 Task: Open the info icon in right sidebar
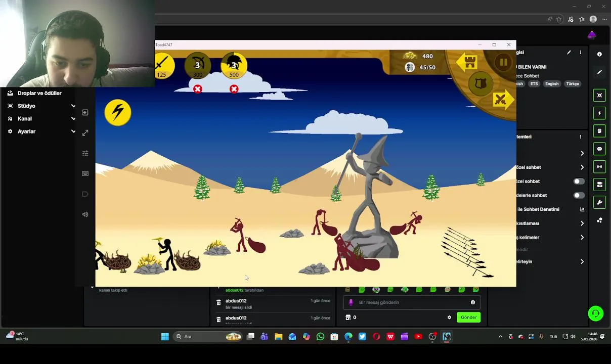point(599,54)
